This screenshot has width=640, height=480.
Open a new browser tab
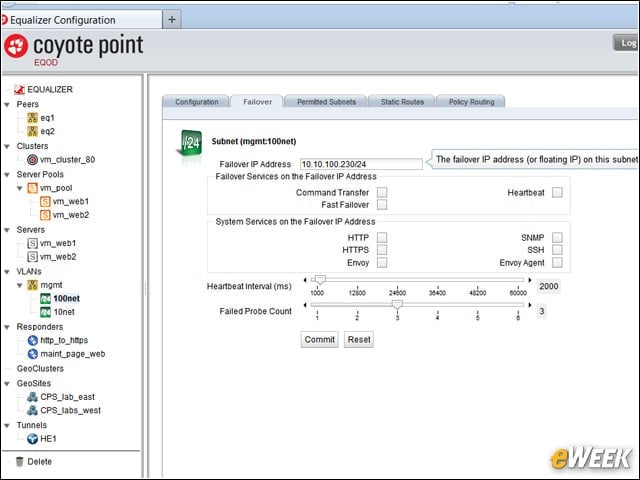(x=172, y=20)
